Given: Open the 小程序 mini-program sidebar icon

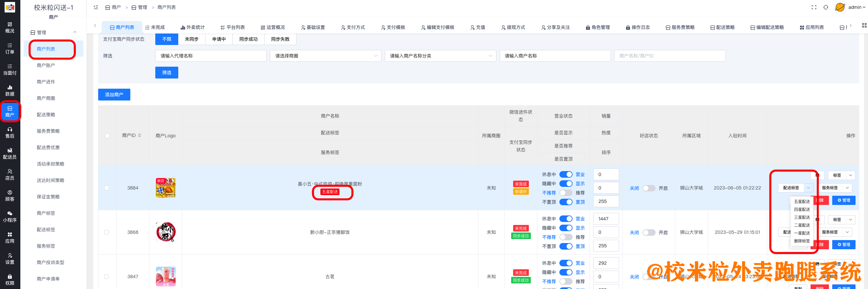Looking at the screenshot, I should 10,216.
